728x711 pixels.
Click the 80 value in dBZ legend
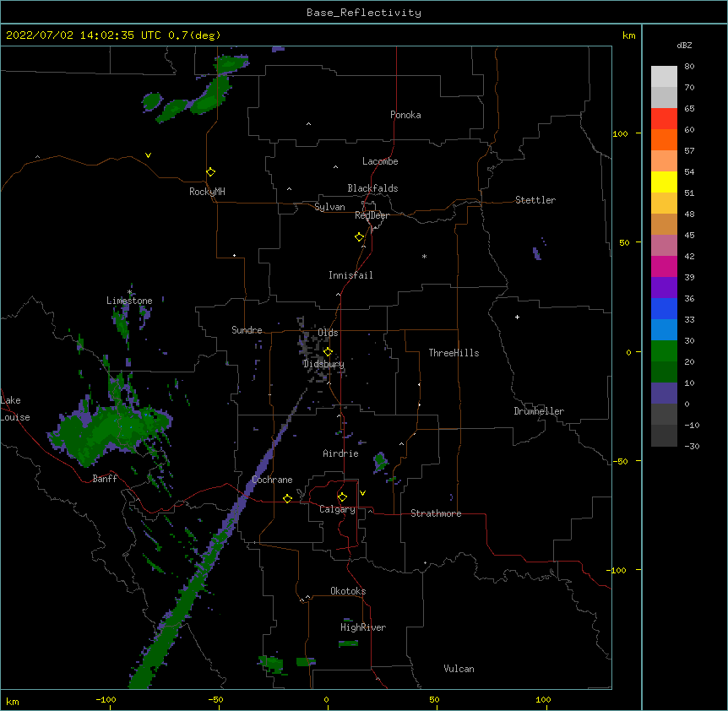689,67
